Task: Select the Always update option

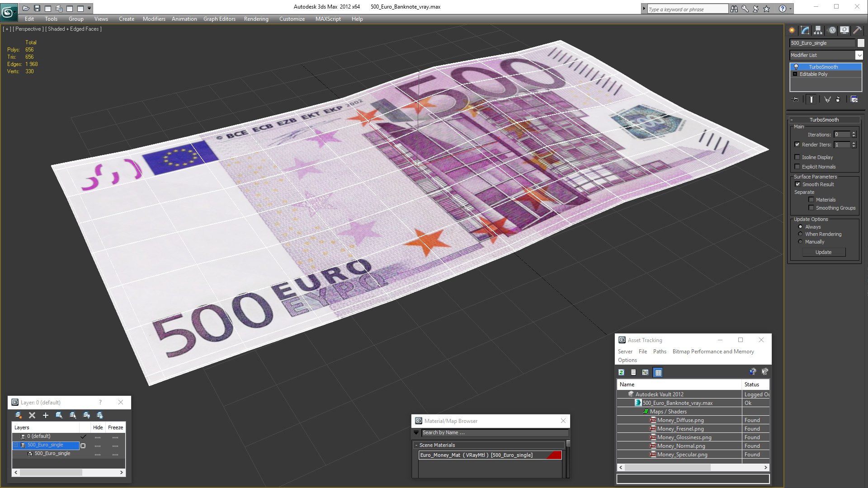Action: point(800,227)
